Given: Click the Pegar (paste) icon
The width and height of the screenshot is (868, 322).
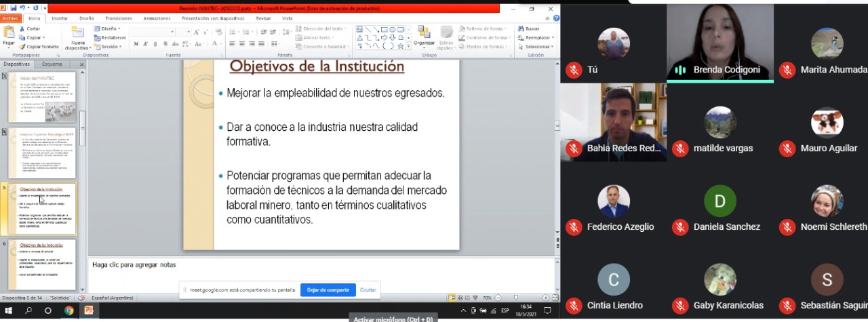Looking at the screenshot, I should [9, 34].
